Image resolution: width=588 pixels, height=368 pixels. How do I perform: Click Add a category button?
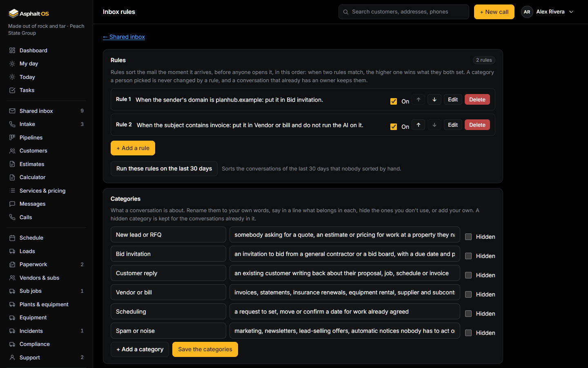140,349
